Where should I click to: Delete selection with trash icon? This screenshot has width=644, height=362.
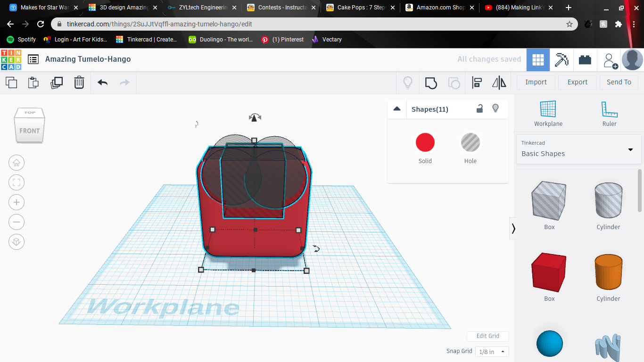[x=79, y=82]
